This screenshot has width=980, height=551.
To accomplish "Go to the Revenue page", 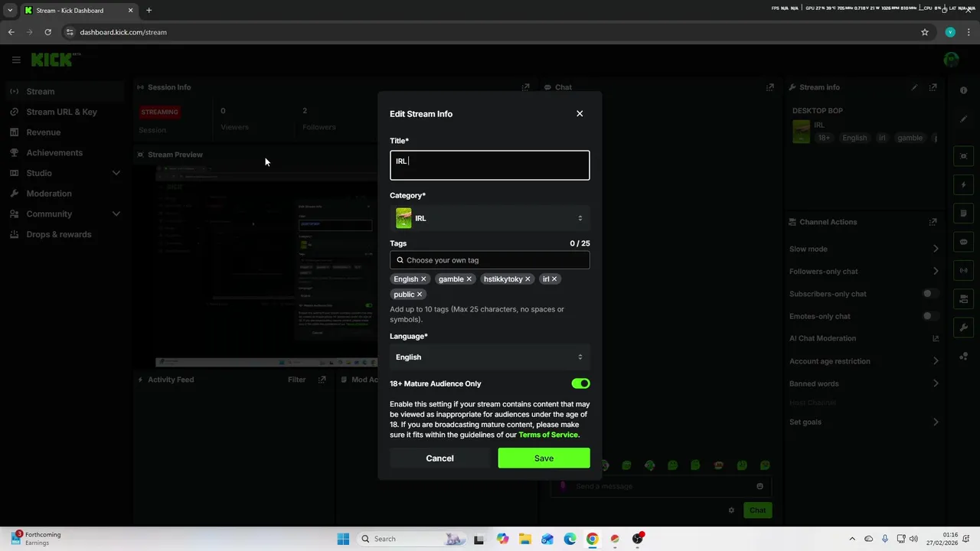I will pos(65,132).
